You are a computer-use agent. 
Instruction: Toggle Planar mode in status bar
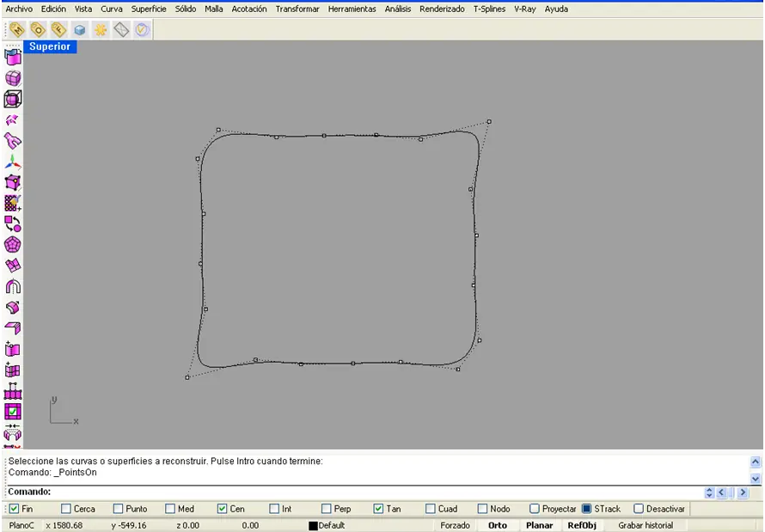(x=539, y=525)
